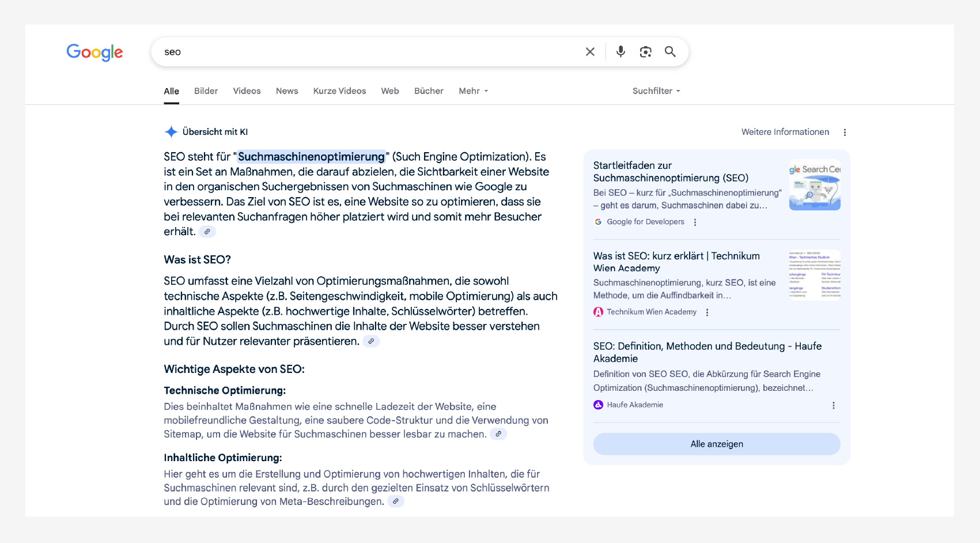
Task: Open the Bücher tab
Action: click(x=429, y=91)
